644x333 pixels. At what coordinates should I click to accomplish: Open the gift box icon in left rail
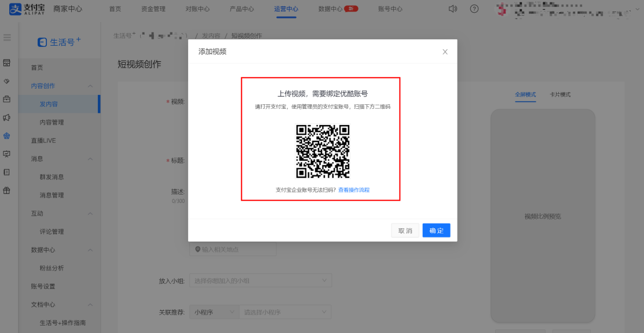tap(6, 191)
